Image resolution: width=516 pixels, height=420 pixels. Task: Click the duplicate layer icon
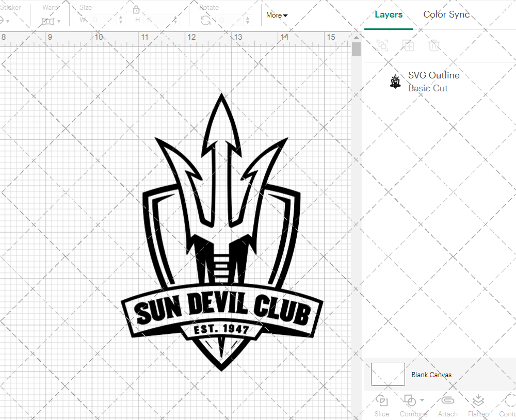409,45
